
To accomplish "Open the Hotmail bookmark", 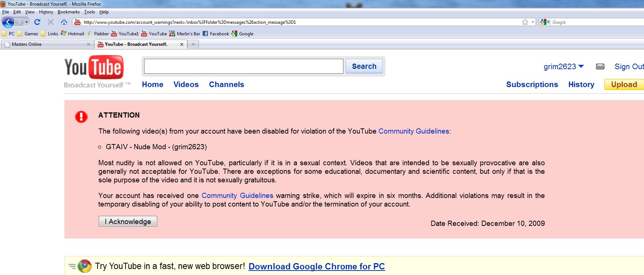I will [x=72, y=33].
